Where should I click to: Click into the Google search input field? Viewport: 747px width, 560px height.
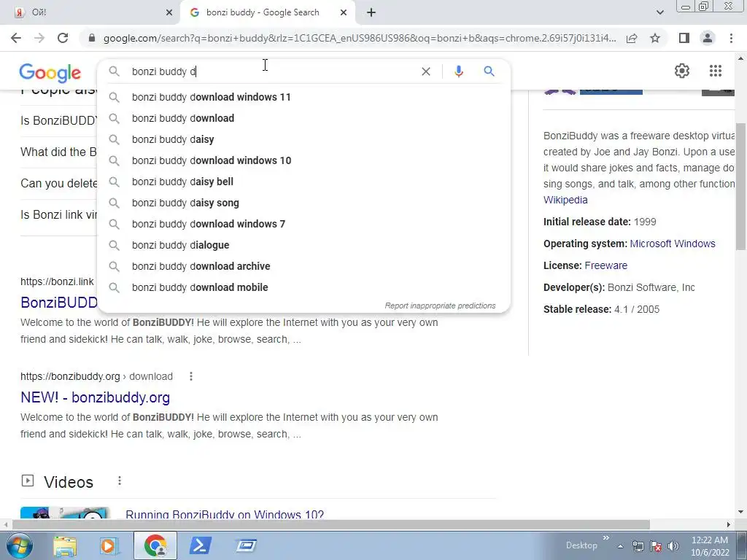click(271, 71)
